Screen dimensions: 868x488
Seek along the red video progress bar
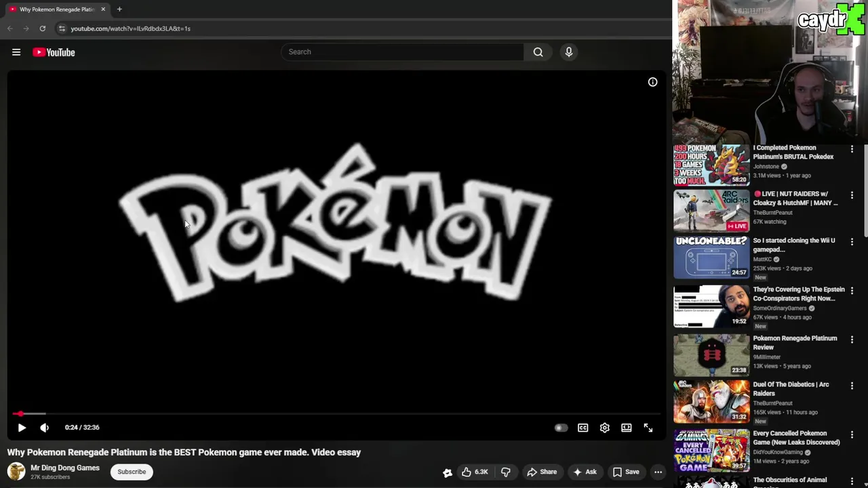coord(336,413)
